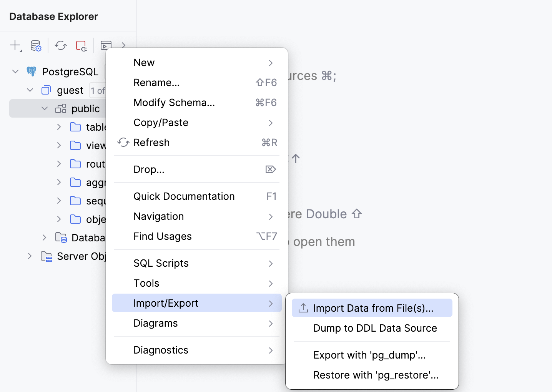Viewport: 552px width, 392px height.
Task: Collapse the public schema node
Action: [44, 108]
